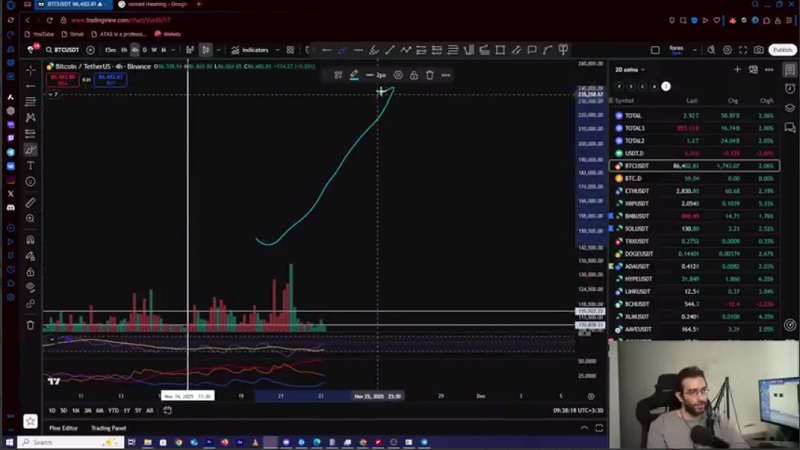This screenshot has width=800, height=450.
Task: Select the Measure ruler tool
Action: tap(30, 203)
